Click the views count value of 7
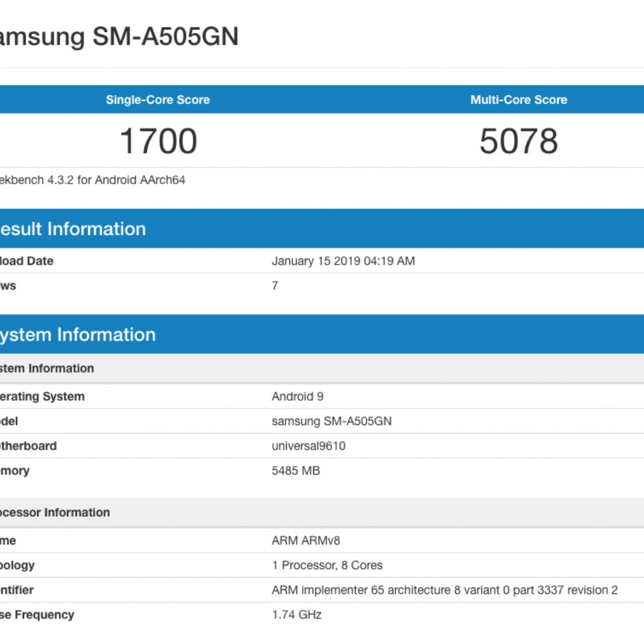This screenshot has width=644, height=644. pyautogui.click(x=275, y=286)
